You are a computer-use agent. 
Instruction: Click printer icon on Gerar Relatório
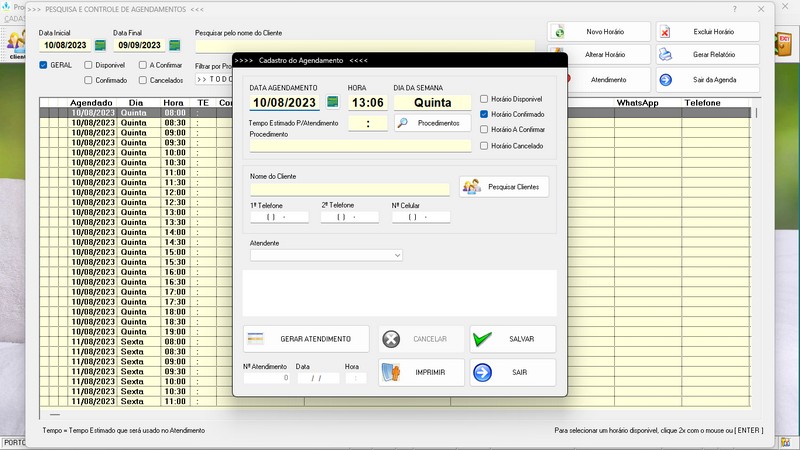point(665,54)
